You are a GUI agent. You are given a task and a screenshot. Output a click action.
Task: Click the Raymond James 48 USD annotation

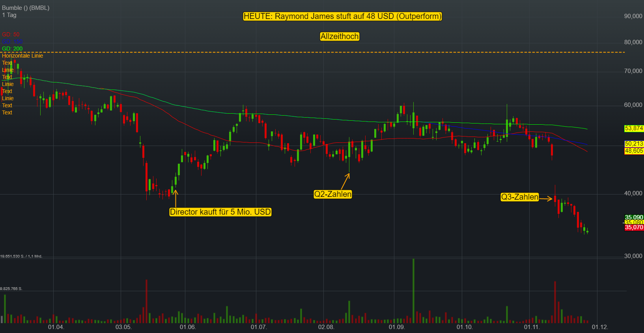point(342,16)
